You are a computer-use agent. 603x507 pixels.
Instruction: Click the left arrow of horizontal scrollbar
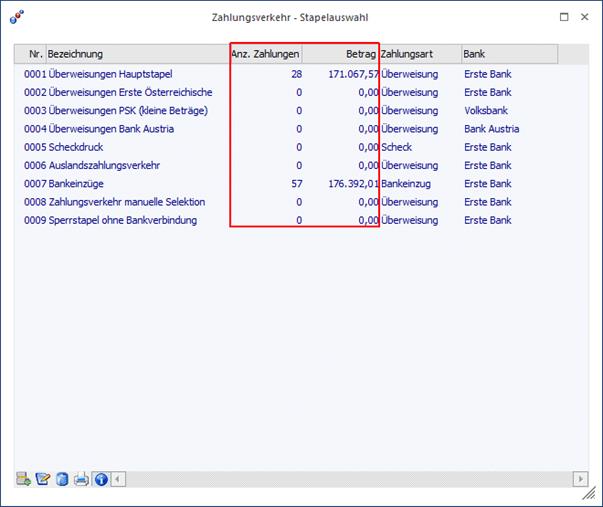point(119,479)
